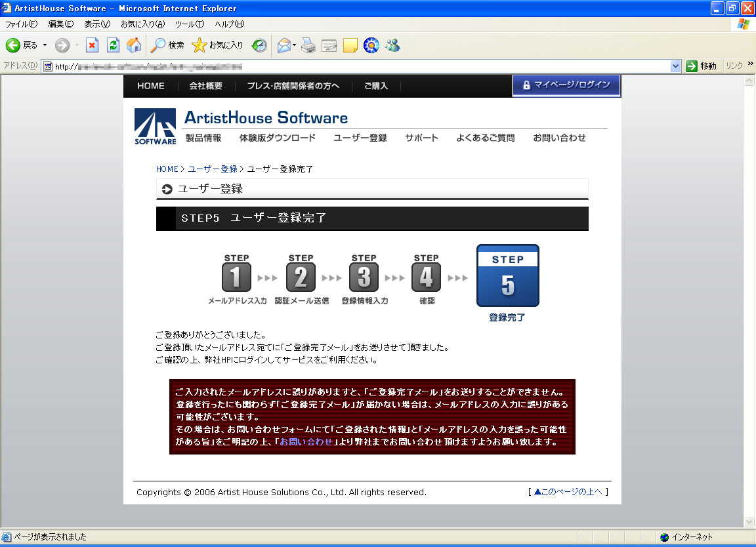The height and width of the screenshot is (547, 756).
Task: Click the インターネット zone status bar entry
Action: click(x=686, y=537)
